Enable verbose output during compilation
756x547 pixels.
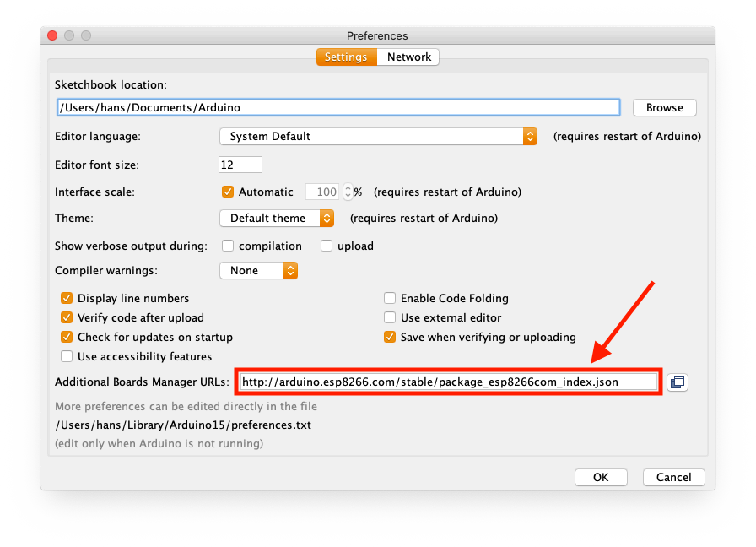pos(228,246)
